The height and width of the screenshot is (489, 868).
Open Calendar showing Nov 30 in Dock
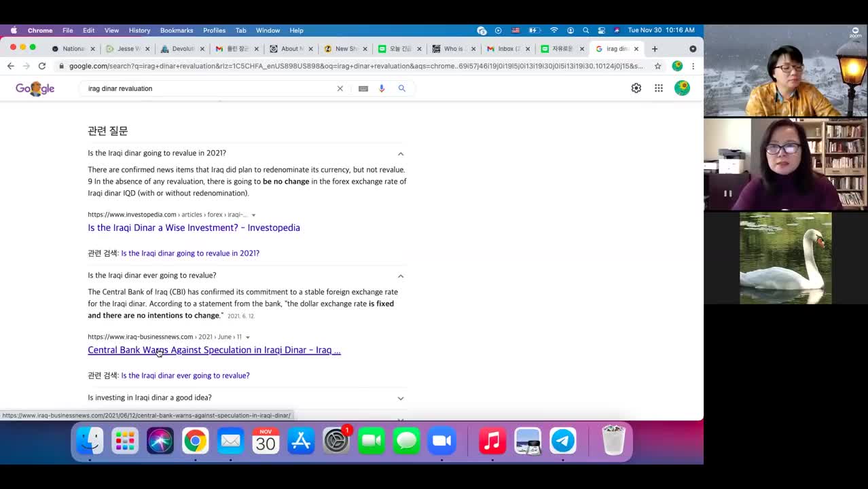click(266, 441)
